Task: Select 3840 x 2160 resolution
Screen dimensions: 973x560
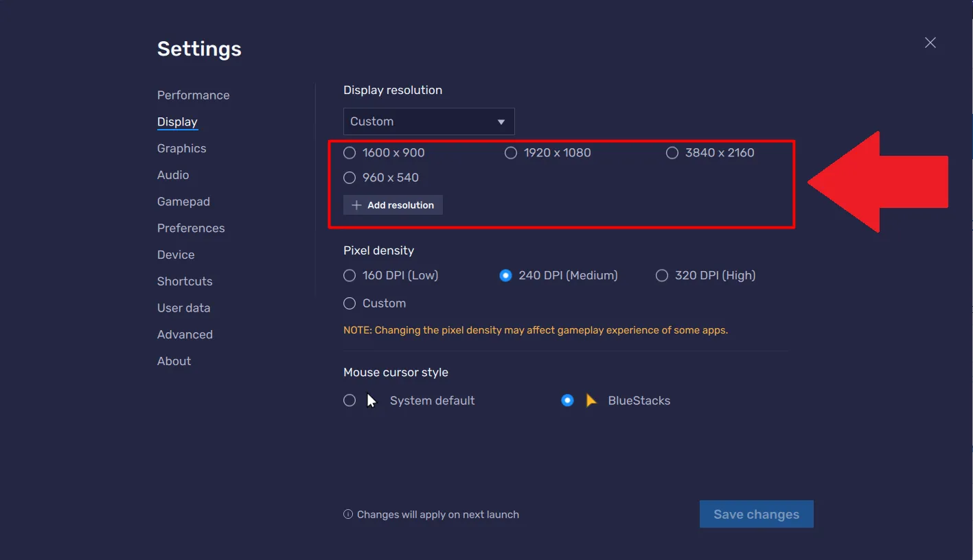Action: click(x=672, y=153)
